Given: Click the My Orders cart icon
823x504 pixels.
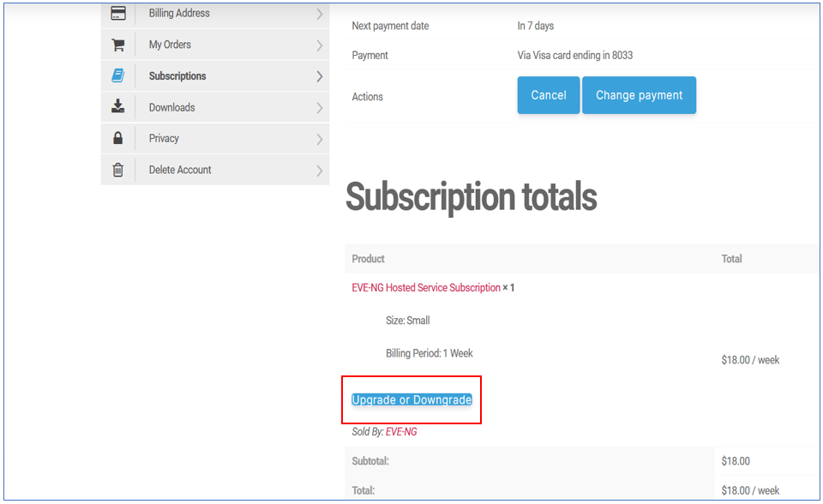Looking at the screenshot, I should point(118,45).
